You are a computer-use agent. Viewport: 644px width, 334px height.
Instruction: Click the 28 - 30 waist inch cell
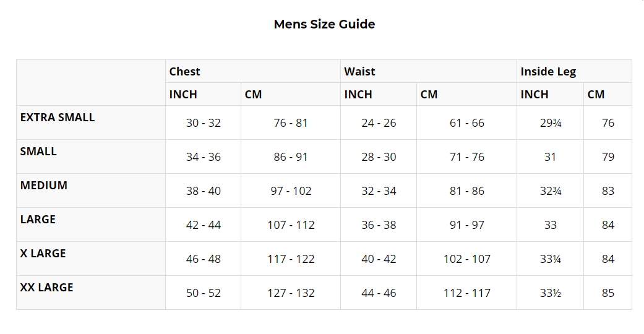(379, 157)
